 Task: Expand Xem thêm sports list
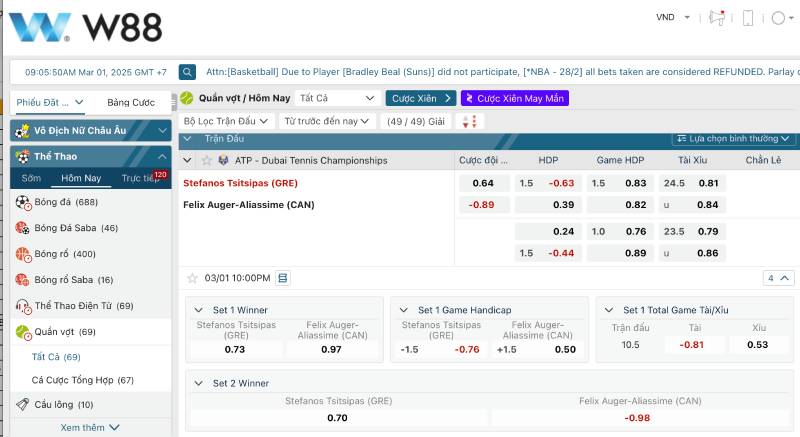[x=90, y=427]
